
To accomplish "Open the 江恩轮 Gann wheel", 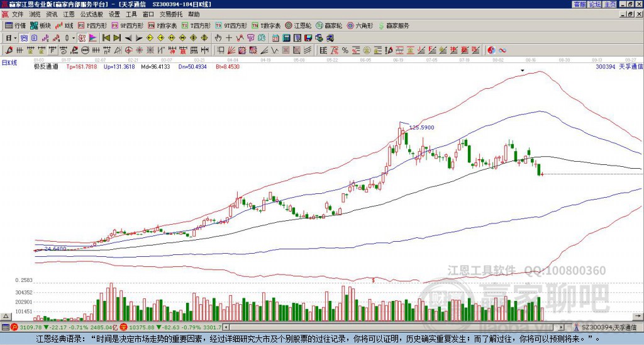I will (x=298, y=25).
